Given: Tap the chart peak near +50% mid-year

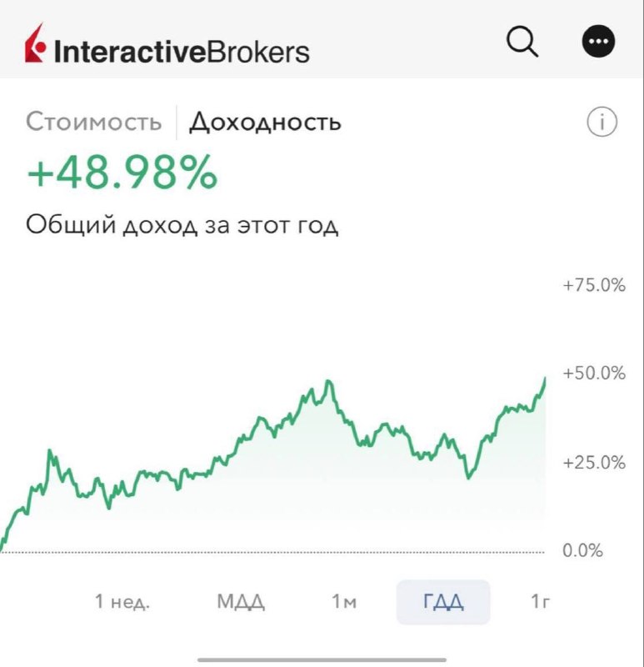Looking at the screenshot, I should [x=327, y=382].
